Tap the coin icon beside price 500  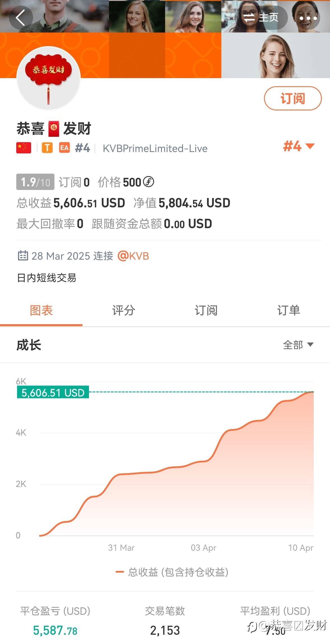148,182
